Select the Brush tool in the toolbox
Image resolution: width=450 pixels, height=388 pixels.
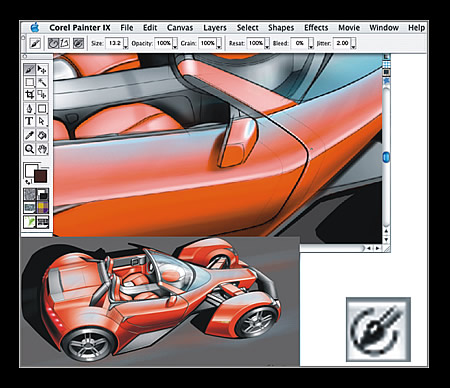(29, 70)
